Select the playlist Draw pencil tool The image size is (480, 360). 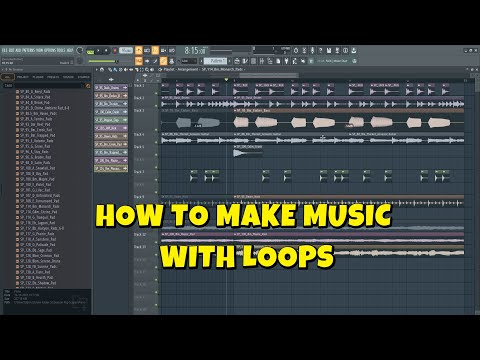point(110,69)
